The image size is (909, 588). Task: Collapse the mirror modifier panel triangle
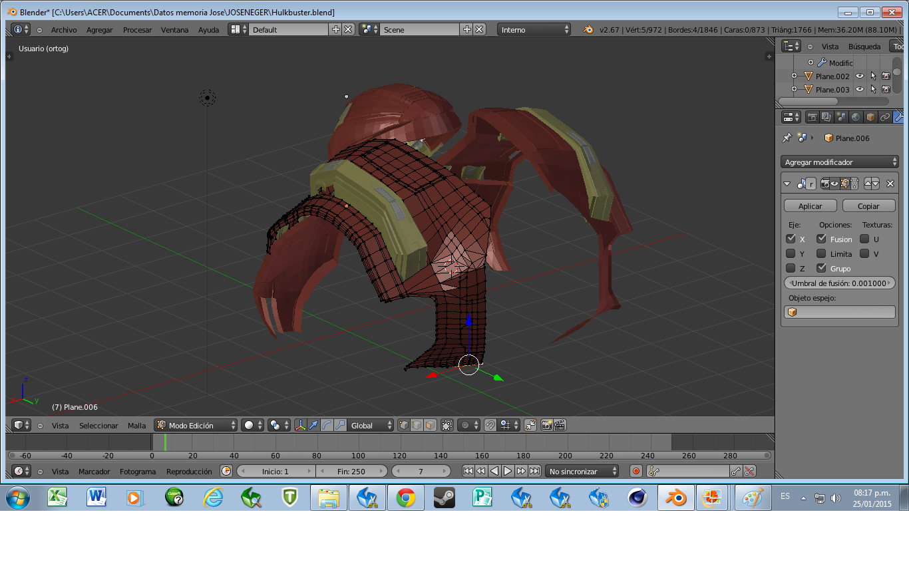point(787,184)
